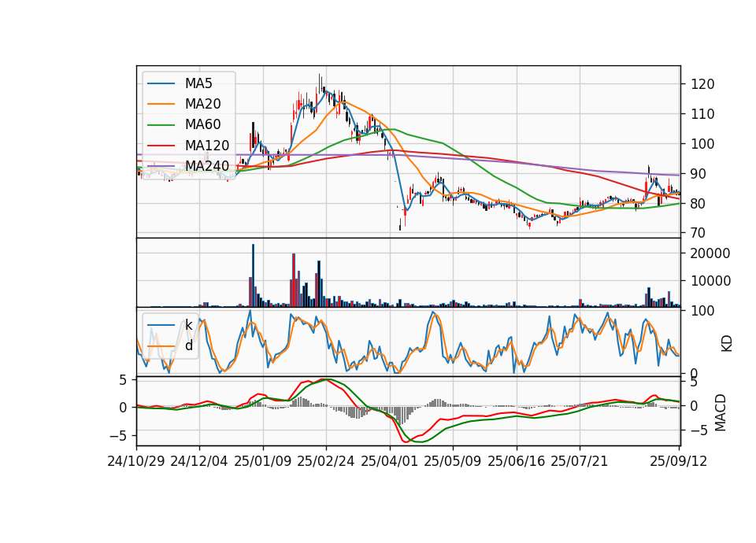Click the 'k' label in KD legend

tap(188, 325)
